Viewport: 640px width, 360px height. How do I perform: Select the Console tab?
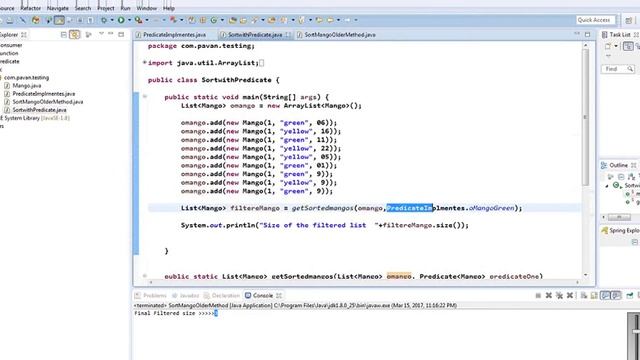263,295
